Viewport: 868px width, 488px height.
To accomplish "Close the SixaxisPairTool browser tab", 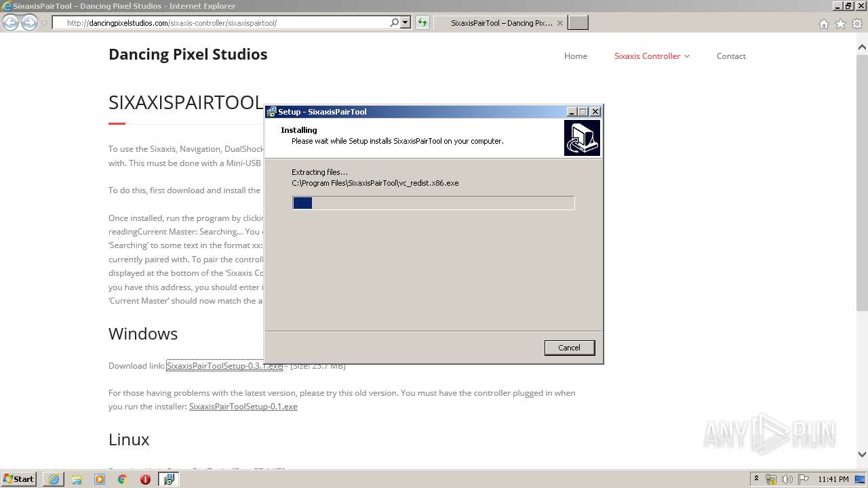I will click(x=559, y=23).
